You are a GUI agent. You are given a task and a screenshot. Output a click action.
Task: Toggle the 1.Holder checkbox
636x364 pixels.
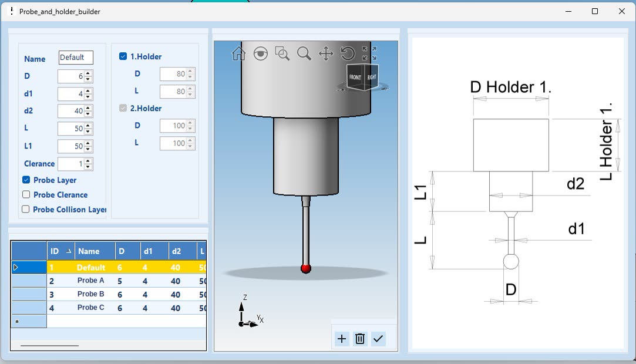pyautogui.click(x=123, y=56)
